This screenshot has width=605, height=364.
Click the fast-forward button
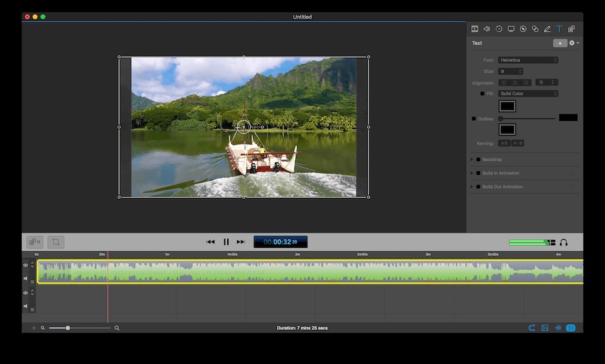click(x=241, y=242)
